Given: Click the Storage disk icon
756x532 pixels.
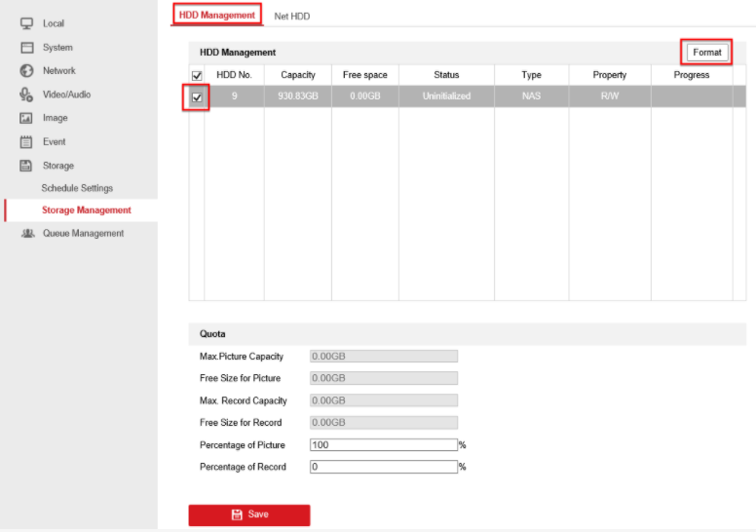Looking at the screenshot, I should coord(27,166).
